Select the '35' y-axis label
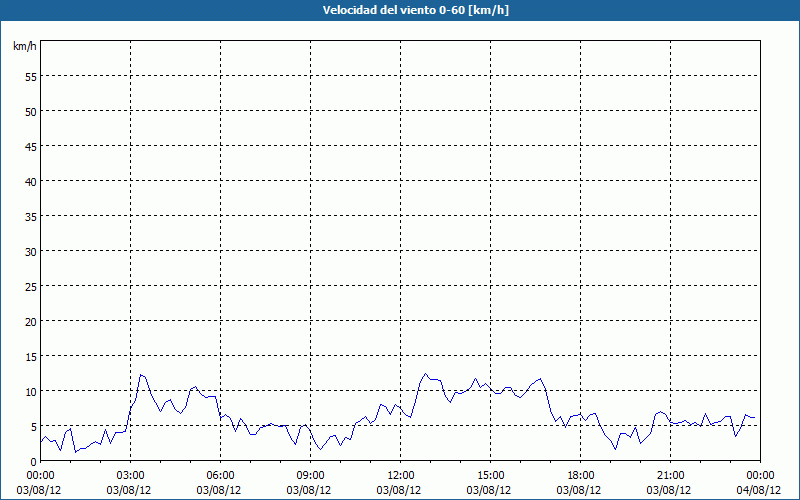Screen dimensions: 800x500 pyautogui.click(x=31, y=216)
